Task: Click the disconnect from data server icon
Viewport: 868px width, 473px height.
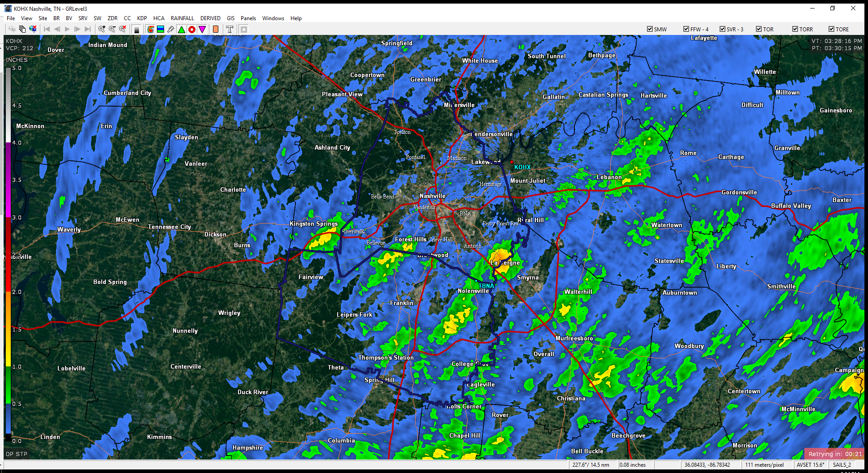Action: 33,29
